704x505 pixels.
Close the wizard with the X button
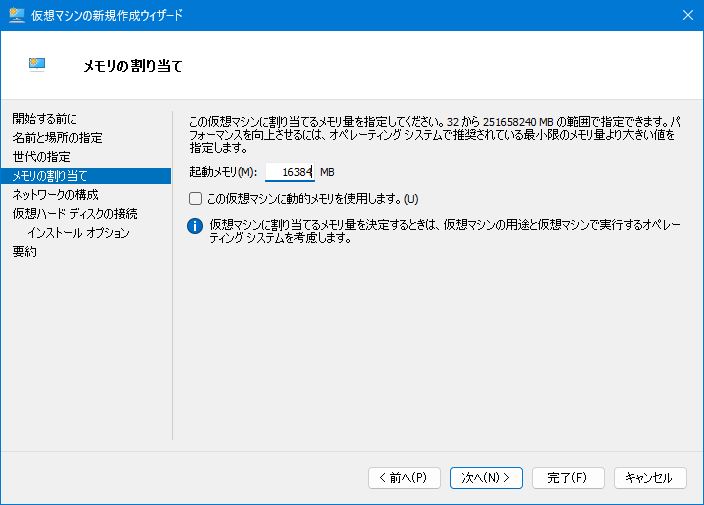tap(687, 15)
